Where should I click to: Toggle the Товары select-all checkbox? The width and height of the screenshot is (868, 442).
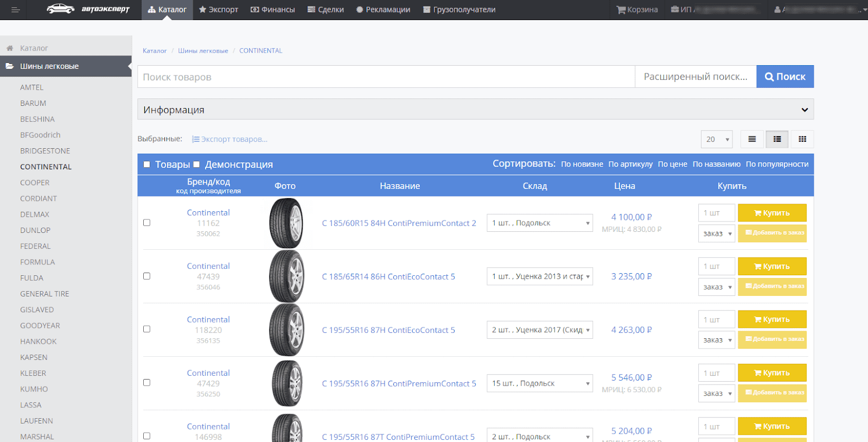[146, 165]
